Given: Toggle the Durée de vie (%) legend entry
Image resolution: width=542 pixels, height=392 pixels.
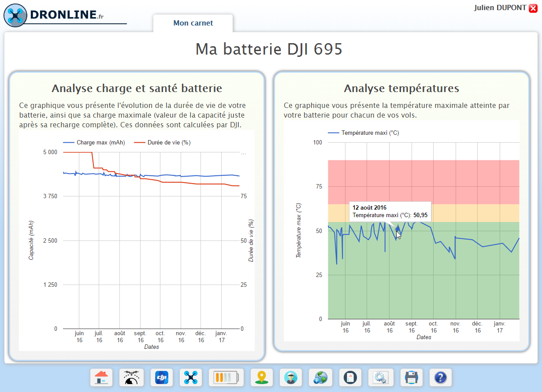Looking at the screenshot, I should click(x=162, y=143).
